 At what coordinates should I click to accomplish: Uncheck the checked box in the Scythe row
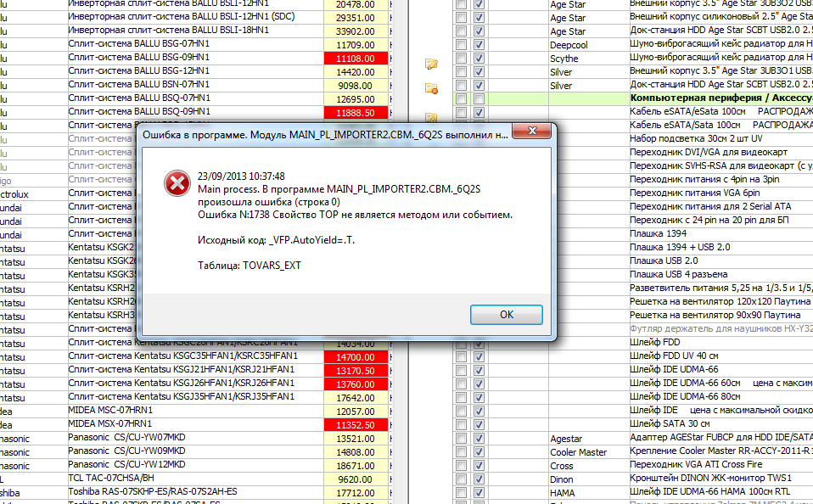coord(479,58)
